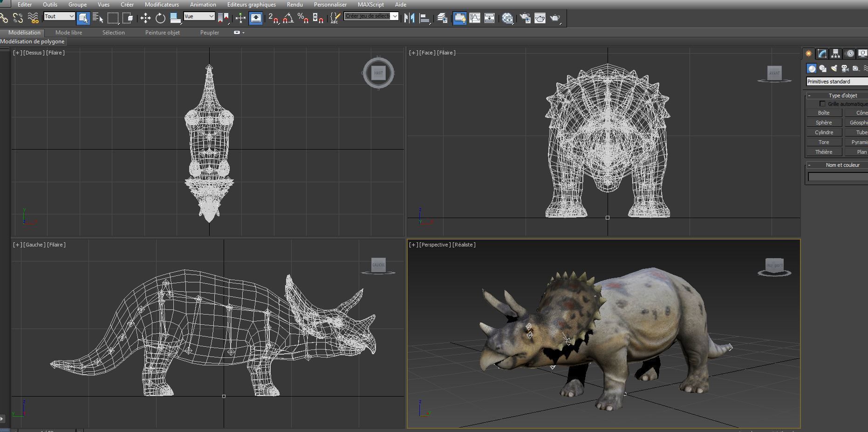This screenshot has height=432, width=868.
Task: Click the Cylindre primitive button
Action: coord(824,132)
